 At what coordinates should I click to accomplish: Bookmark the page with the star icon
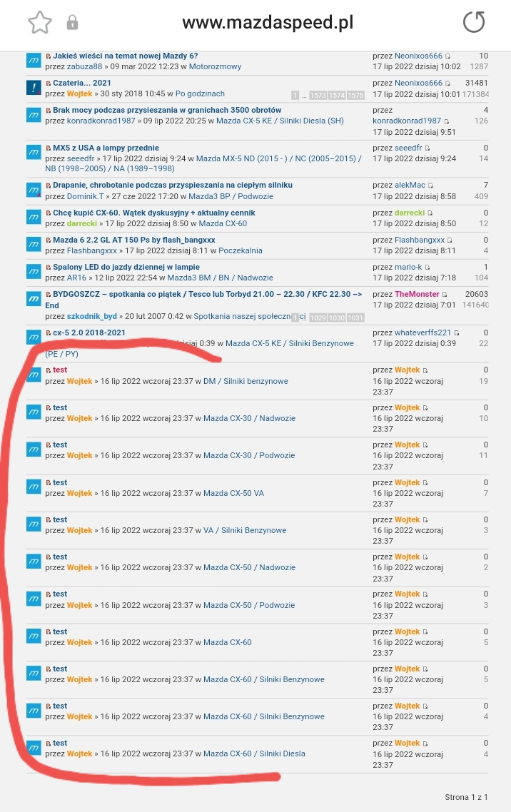(40, 23)
